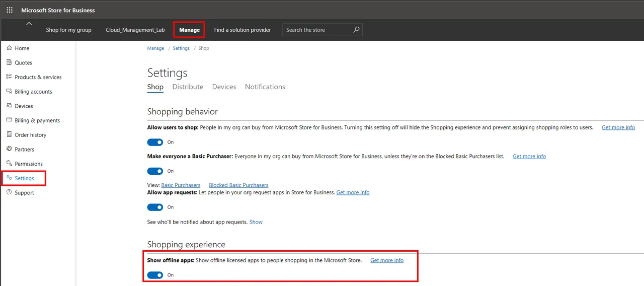Viewport: 644px width, 286px height.
Task: Disable the Allow app requests toggle
Action: coord(155,207)
